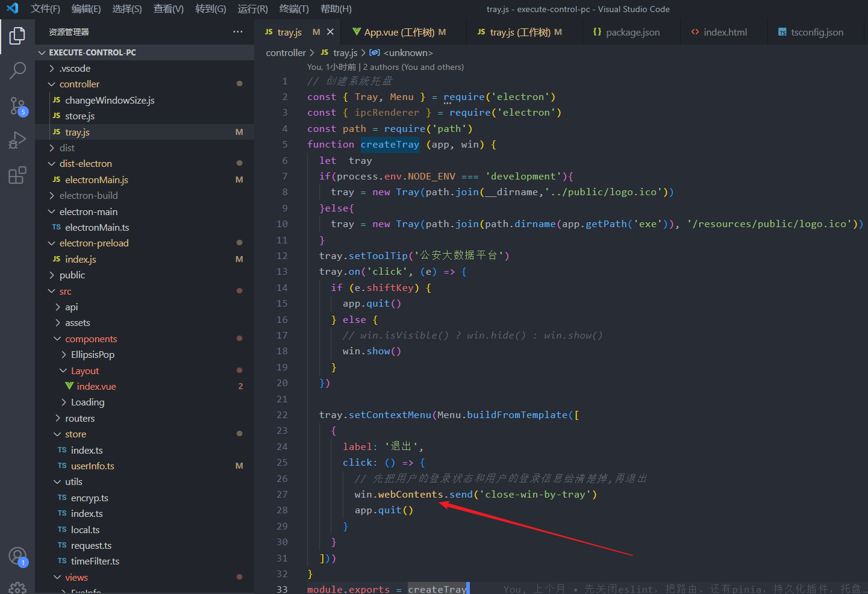Open index.vue under Layout

[145, 387]
